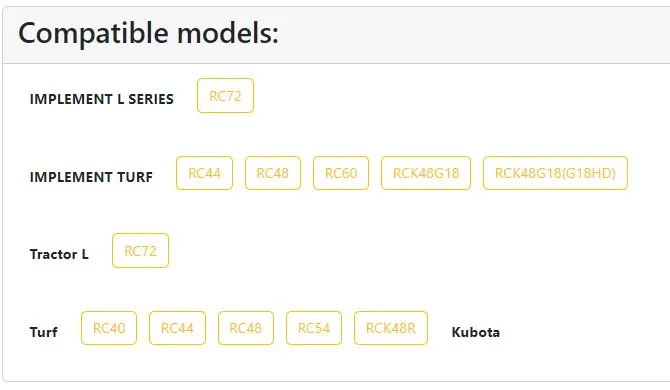
Task: Click the IMPLEMENT L SERIES category label
Action: pos(102,99)
